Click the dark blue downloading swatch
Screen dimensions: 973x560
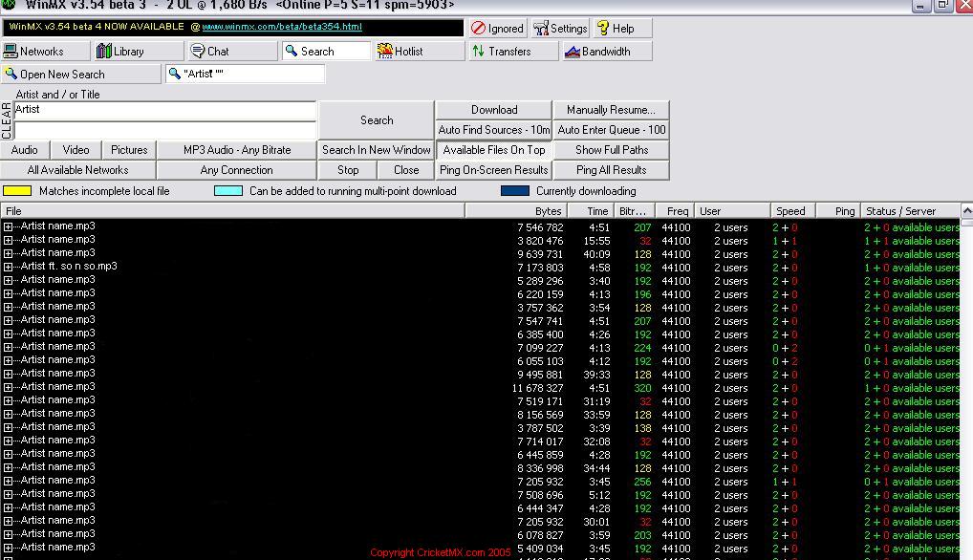tap(514, 191)
